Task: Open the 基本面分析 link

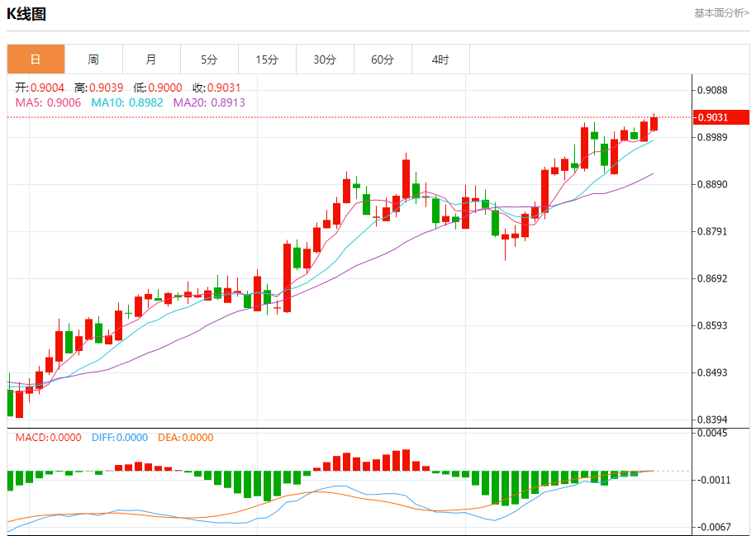Action: 721,13
